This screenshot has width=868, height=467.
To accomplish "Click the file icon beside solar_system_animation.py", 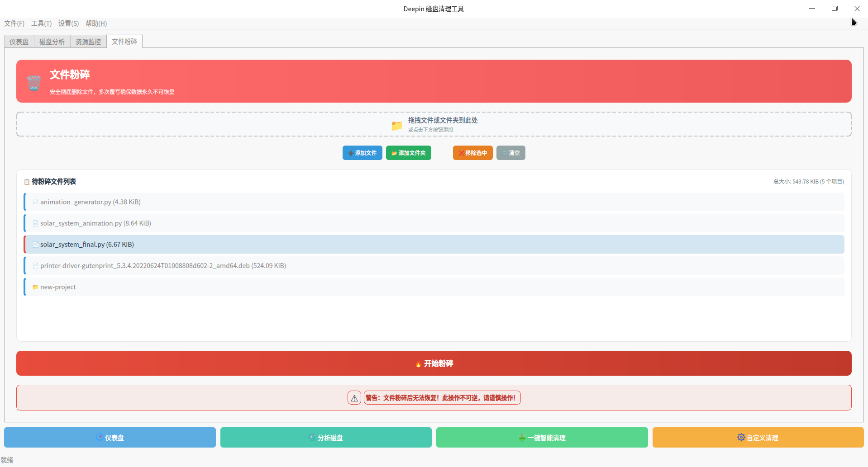I will tap(35, 223).
